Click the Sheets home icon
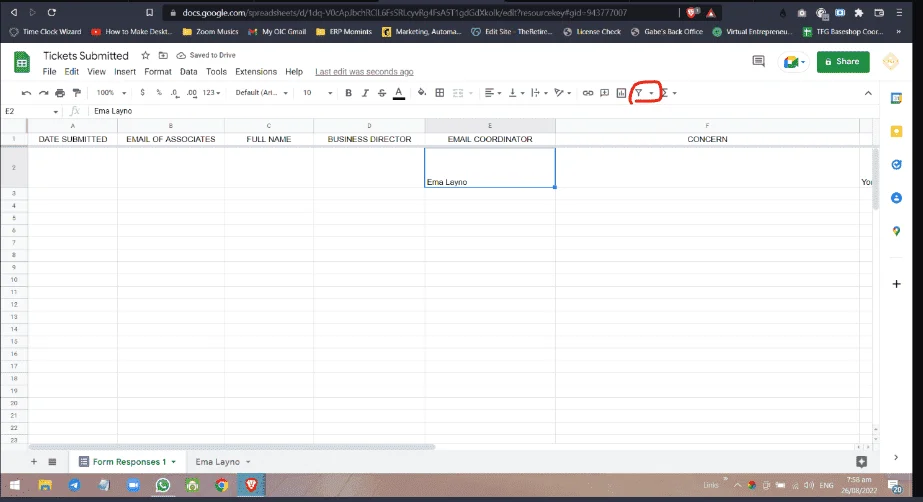Screen dimensions: 923x502 pos(22,62)
